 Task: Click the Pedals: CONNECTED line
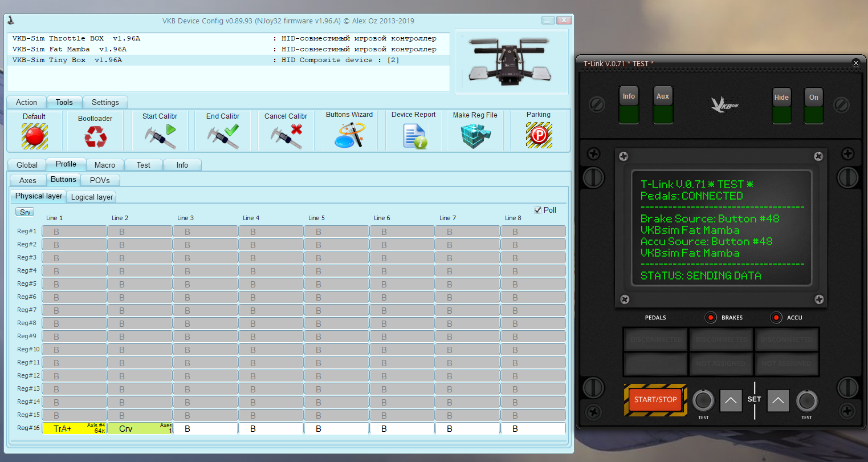pos(691,196)
